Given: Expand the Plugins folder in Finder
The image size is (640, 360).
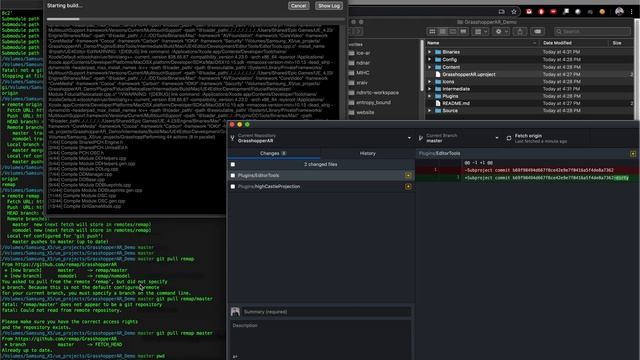Looking at the screenshot, I should point(429,96).
